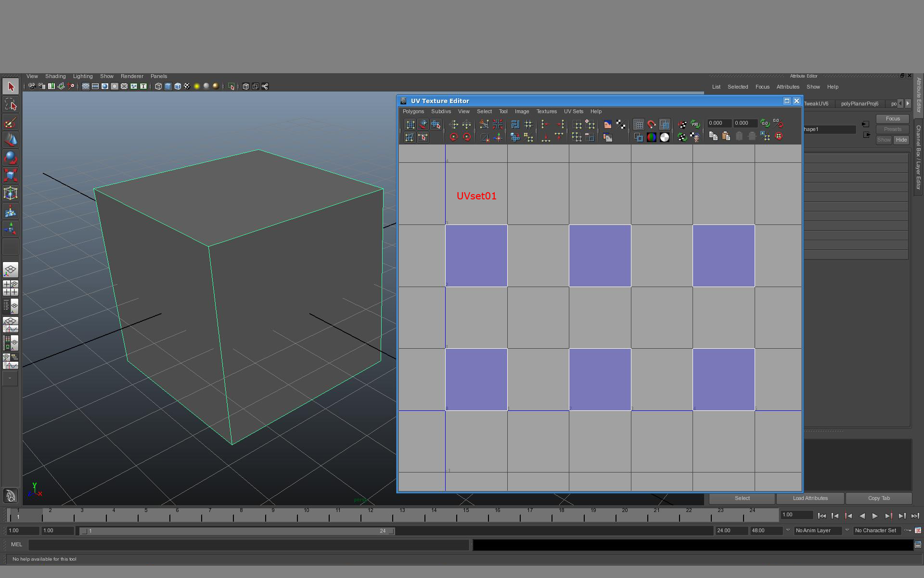The height and width of the screenshot is (578, 924).
Task: Activate the Lasso select tool
Action: [x=11, y=105]
